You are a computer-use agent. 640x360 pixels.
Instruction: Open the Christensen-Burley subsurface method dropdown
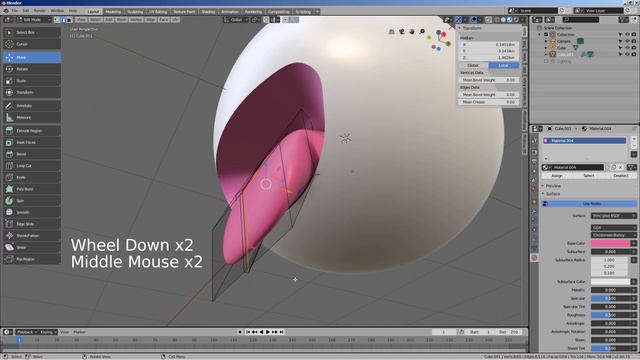[x=613, y=235]
